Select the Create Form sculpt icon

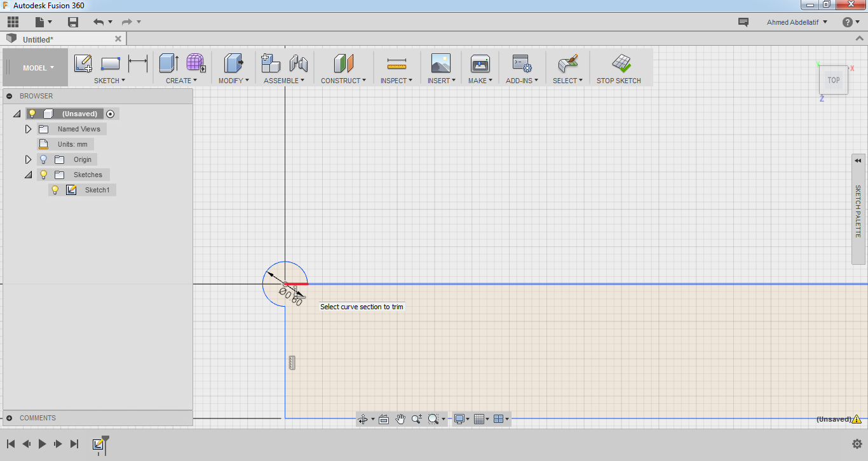196,63
